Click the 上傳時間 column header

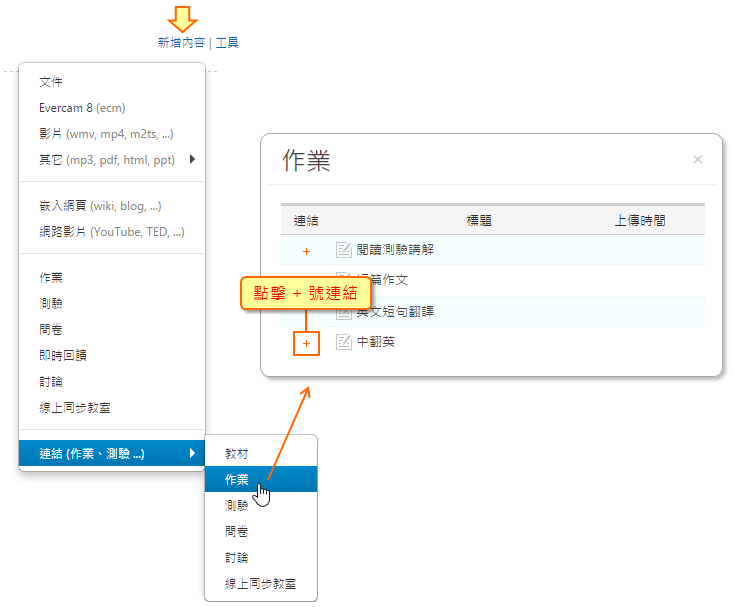pos(640,221)
